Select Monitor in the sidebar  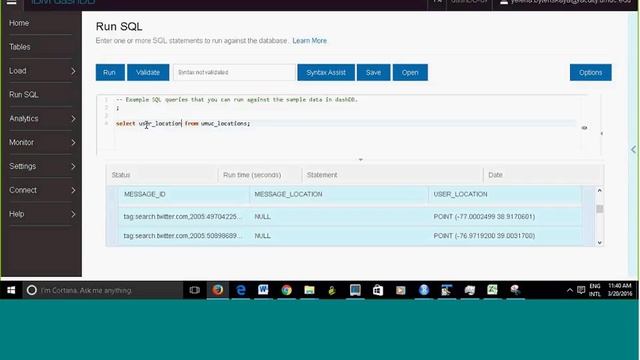click(x=21, y=142)
